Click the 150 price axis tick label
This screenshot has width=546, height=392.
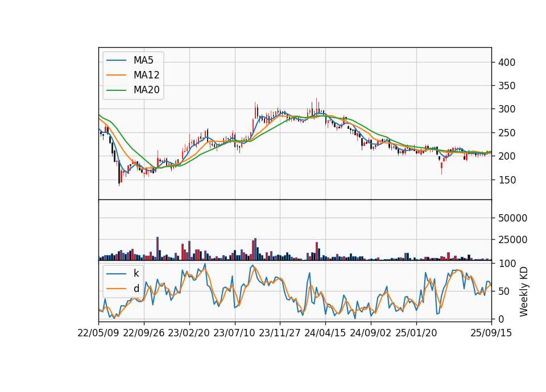[507, 180]
